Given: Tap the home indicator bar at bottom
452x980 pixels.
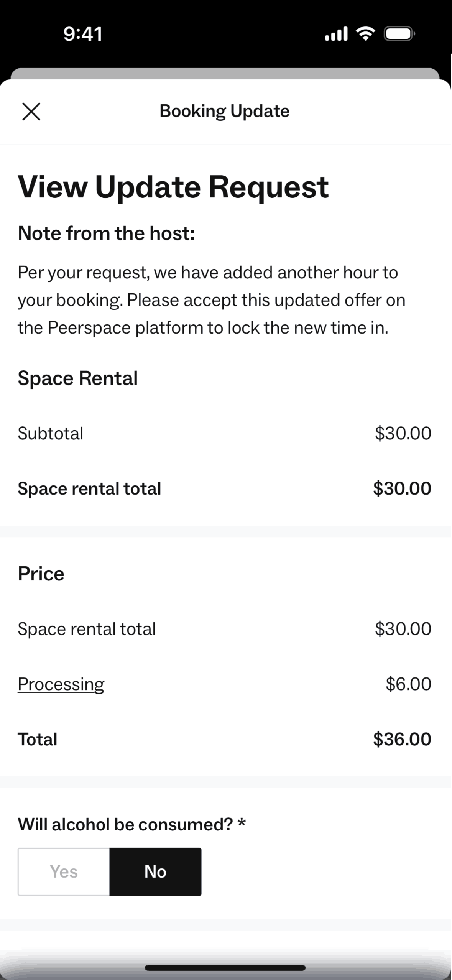Looking at the screenshot, I should click(225, 968).
